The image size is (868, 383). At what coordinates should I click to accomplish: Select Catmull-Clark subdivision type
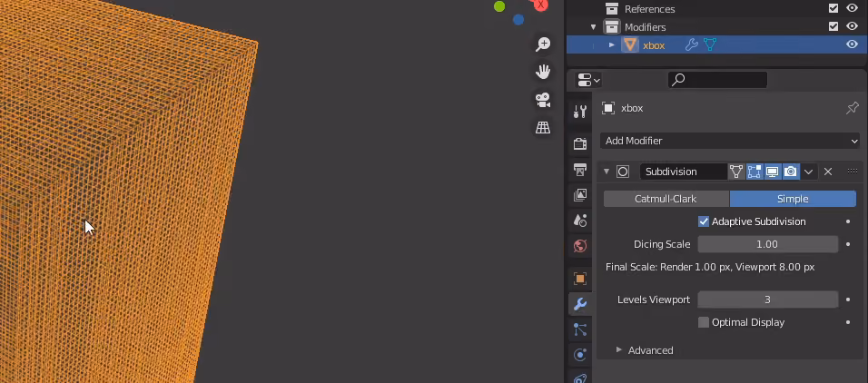666,199
